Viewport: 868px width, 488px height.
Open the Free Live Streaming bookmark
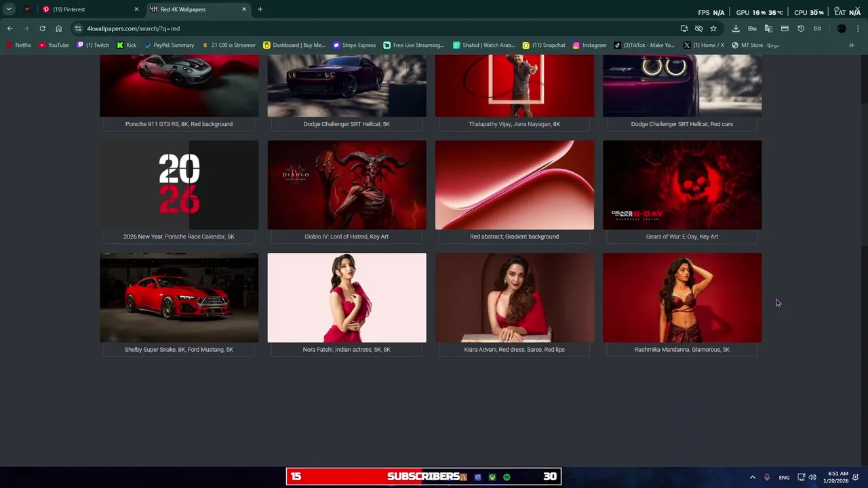pos(414,45)
